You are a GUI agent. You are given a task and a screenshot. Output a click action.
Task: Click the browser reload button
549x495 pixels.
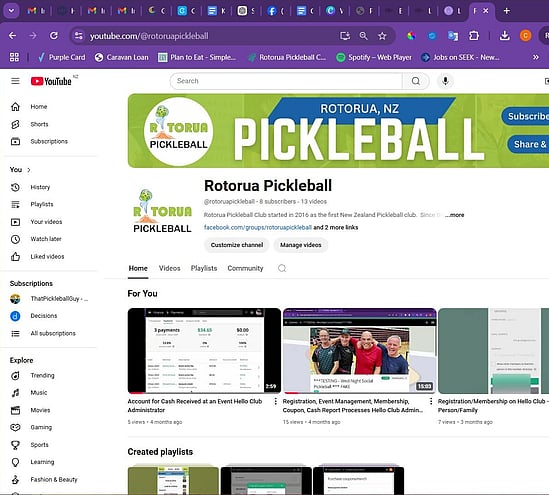[x=54, y=36]
